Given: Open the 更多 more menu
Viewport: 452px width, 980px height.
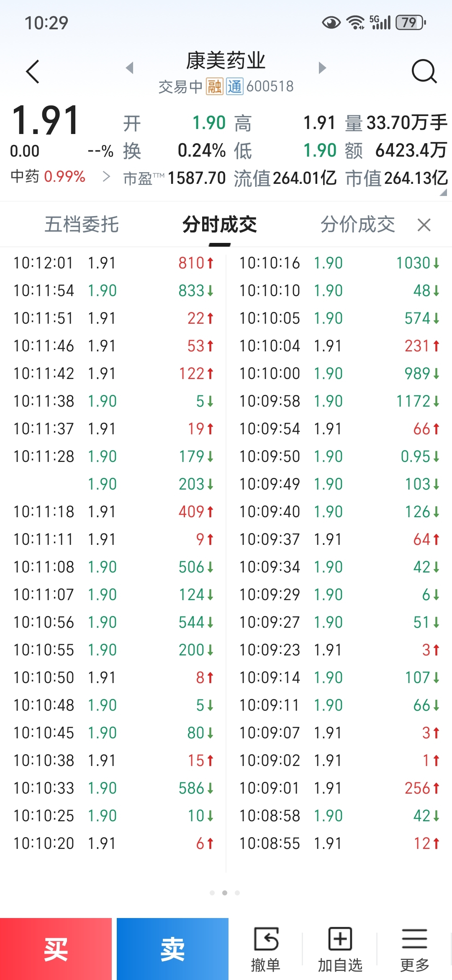Looking at the screenshot, I should [x=414, y=949].
